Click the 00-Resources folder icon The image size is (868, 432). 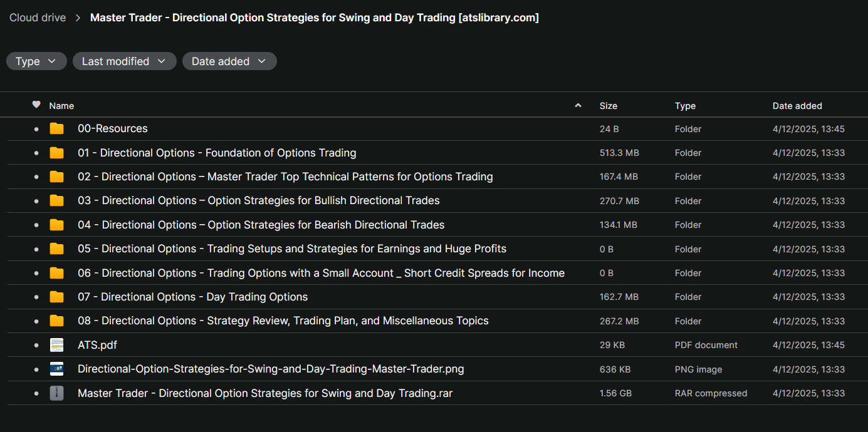pos(57,128)
